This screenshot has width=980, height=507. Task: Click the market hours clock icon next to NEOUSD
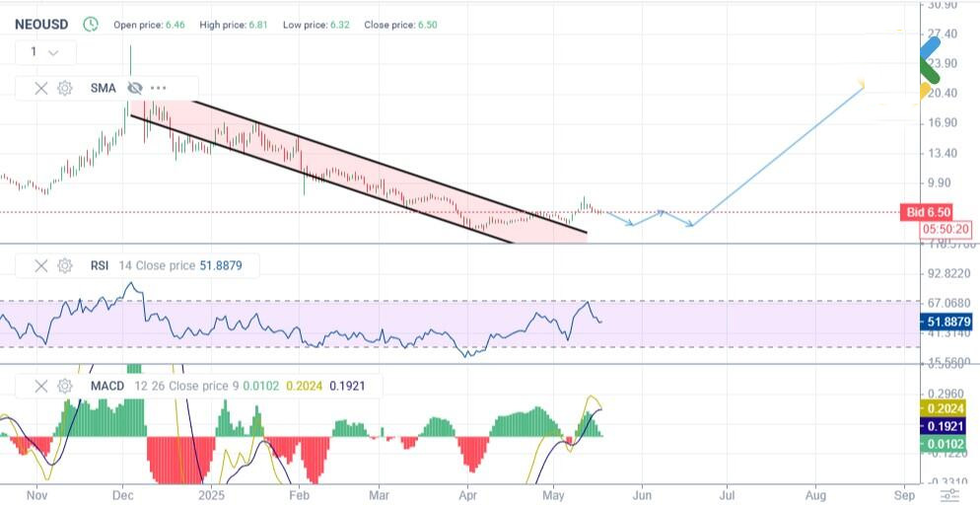click(x=91, y=24)
